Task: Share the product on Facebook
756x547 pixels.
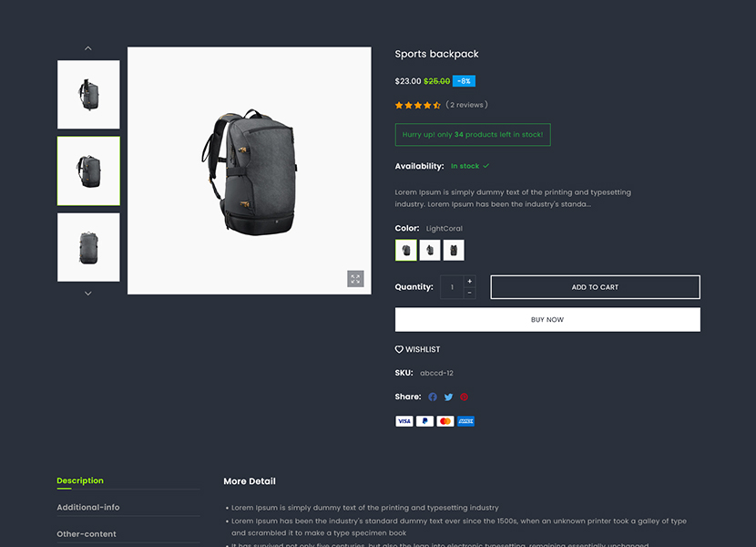Action: pos(433,397)
